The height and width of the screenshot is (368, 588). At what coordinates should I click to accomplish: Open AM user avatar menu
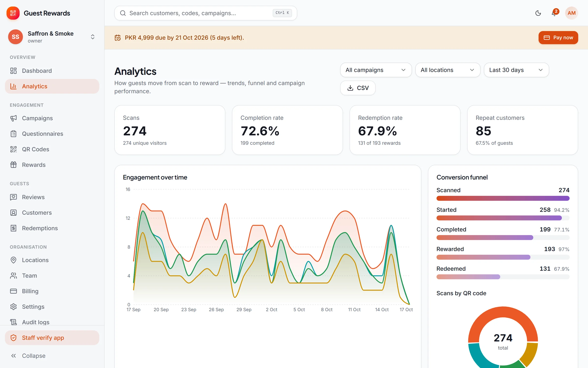(x=571, y=13)
